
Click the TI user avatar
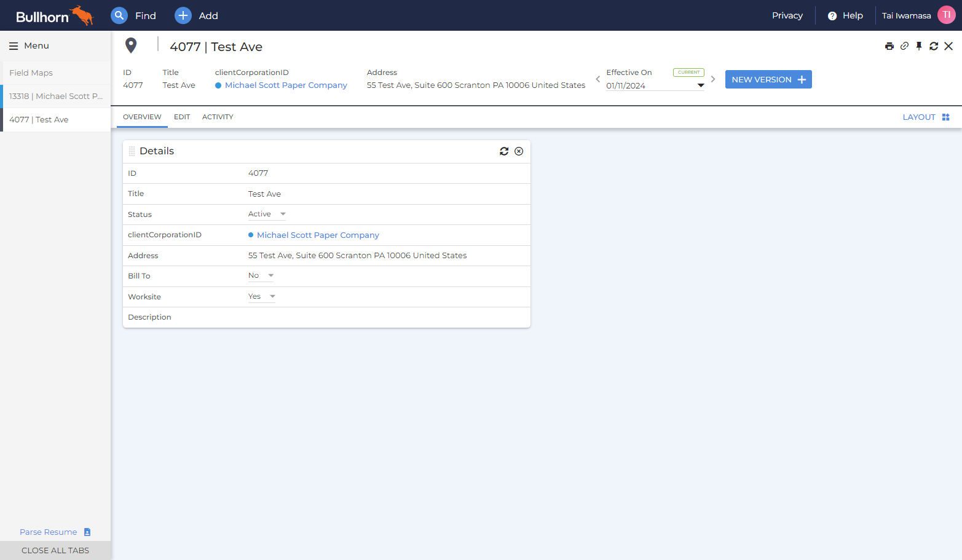pos(947,15)
